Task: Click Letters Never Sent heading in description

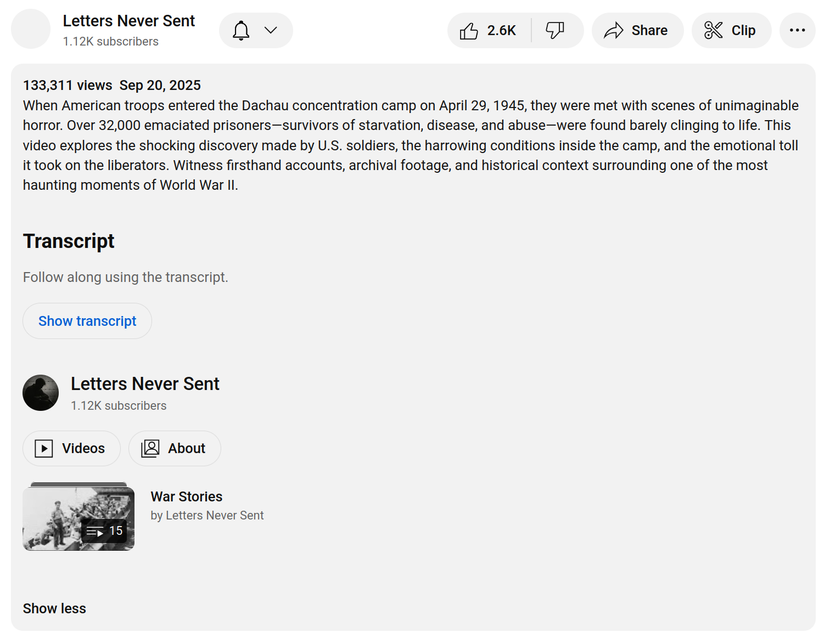Action: tap(145, 383)
